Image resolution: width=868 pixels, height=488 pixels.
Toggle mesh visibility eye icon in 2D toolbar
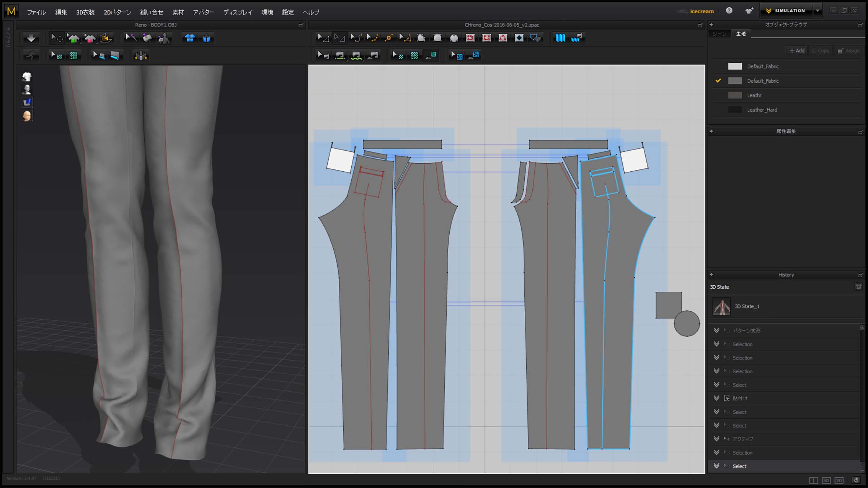474,55
